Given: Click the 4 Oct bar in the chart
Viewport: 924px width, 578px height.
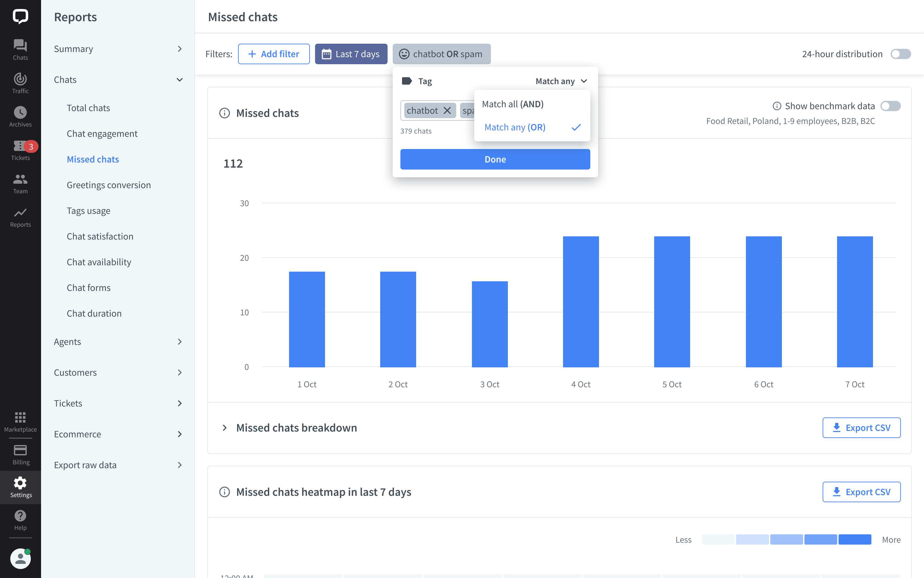Looking at the screenshot, I should (x=581, y=302).
